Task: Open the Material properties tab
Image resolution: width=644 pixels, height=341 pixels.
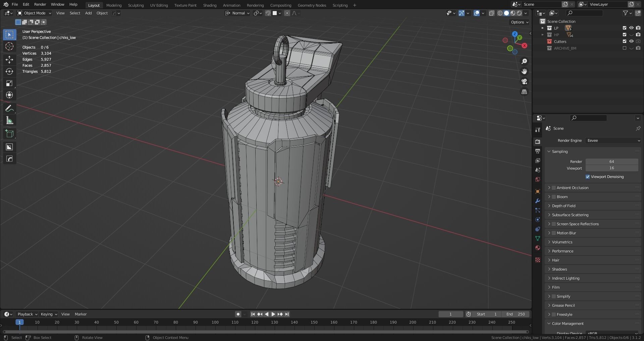Action: click(x=538, y=248)
